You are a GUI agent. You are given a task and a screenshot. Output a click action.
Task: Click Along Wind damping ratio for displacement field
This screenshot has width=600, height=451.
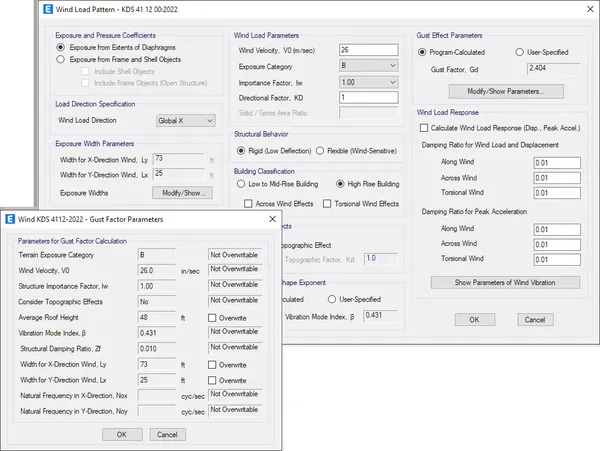(557, 163)
